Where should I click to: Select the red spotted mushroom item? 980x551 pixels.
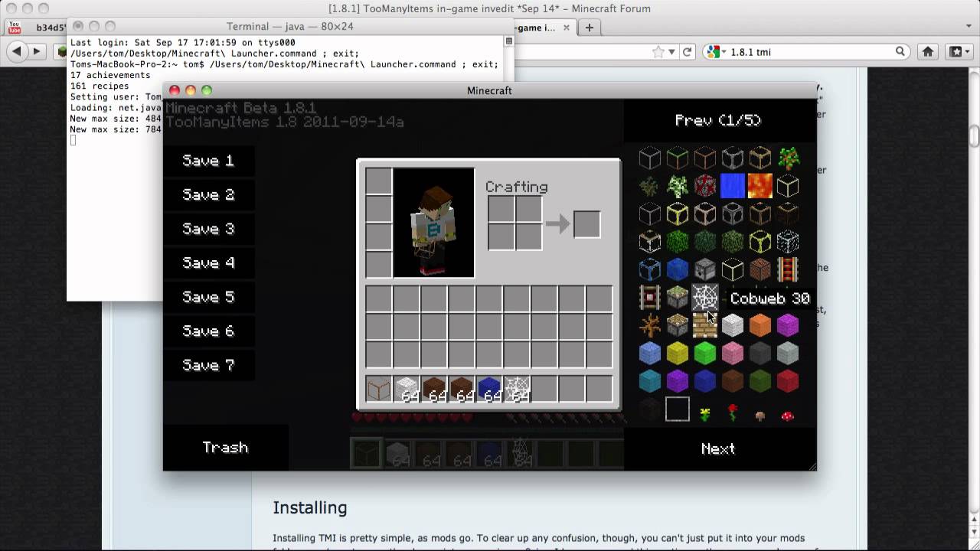788,416
